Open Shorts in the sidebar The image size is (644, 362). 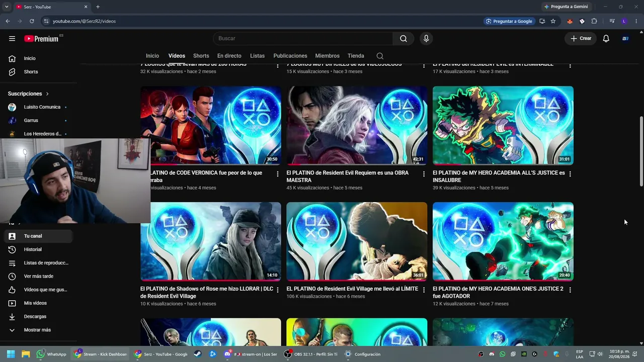tap(38, 72)
